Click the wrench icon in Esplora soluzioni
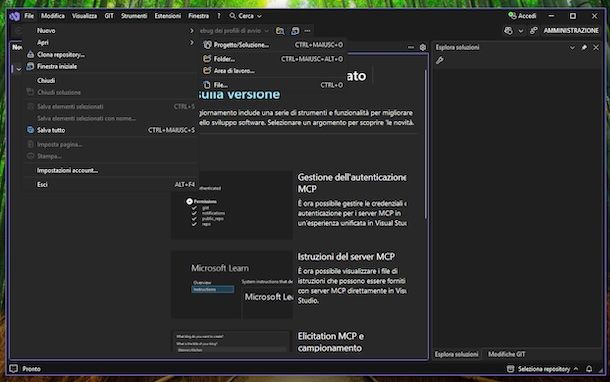The height and width of the screenshot is (382, 610). coord(440,60)
